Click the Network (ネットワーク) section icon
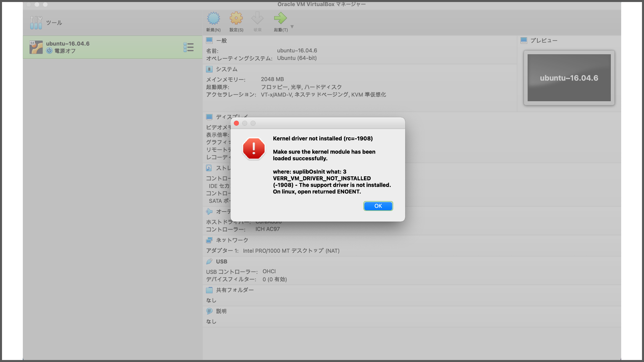The width and height of the screenshot is (644, 362). (x=209, y=240)
